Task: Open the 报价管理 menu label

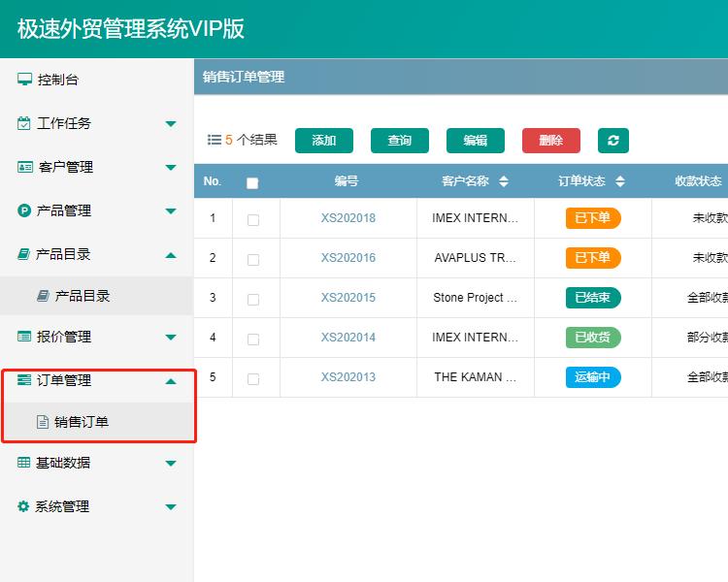Action: tap(64, 337)
